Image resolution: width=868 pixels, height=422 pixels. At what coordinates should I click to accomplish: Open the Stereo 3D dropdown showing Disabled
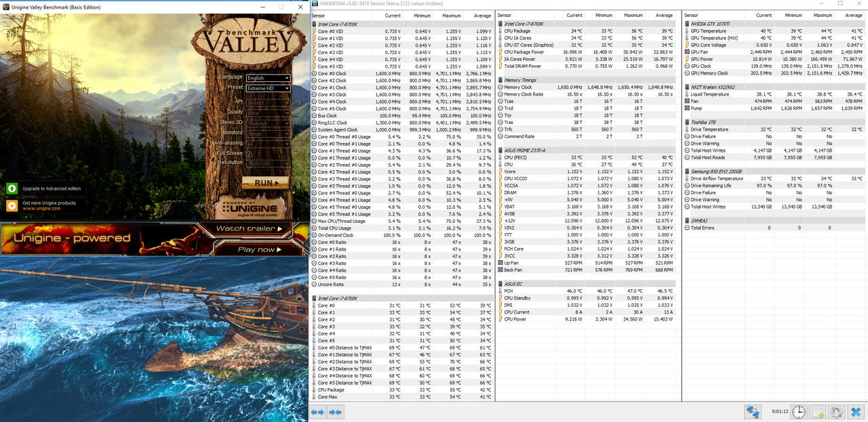[x=268, y=123]
